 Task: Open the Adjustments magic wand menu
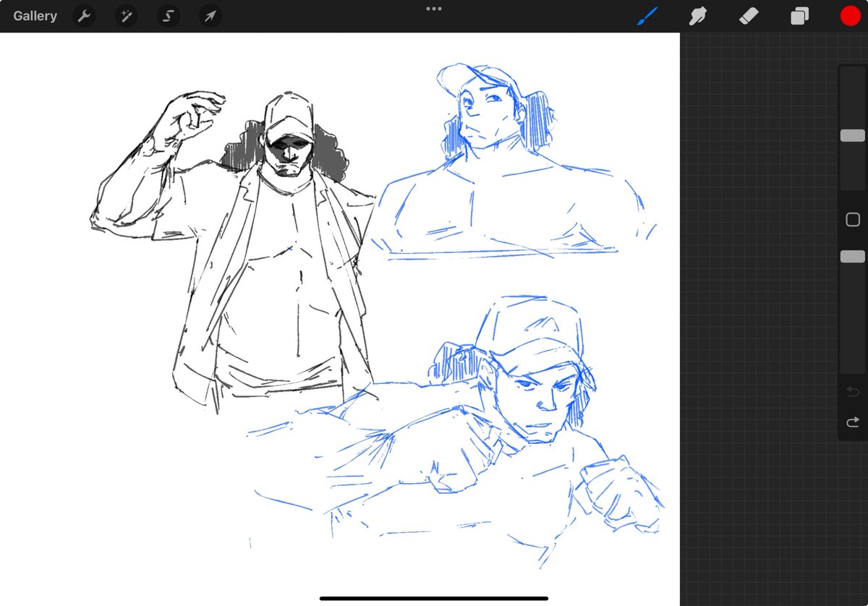click(x=127, y=16)
